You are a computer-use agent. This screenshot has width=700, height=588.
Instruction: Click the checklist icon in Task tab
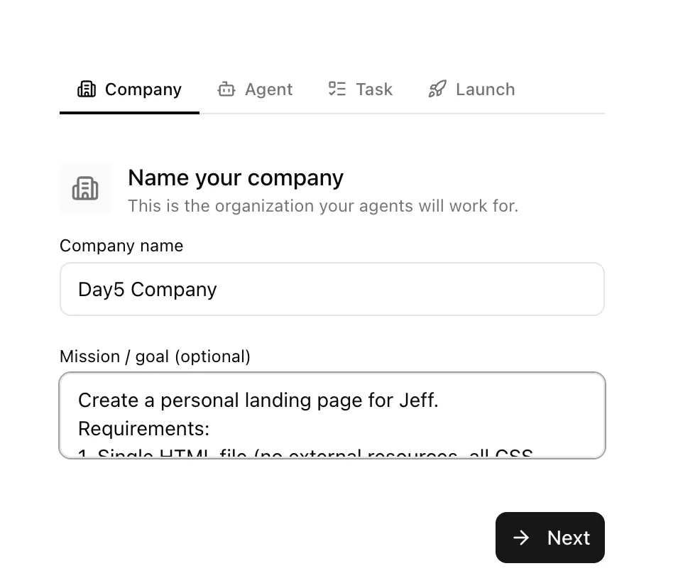(x=337, y=89)
